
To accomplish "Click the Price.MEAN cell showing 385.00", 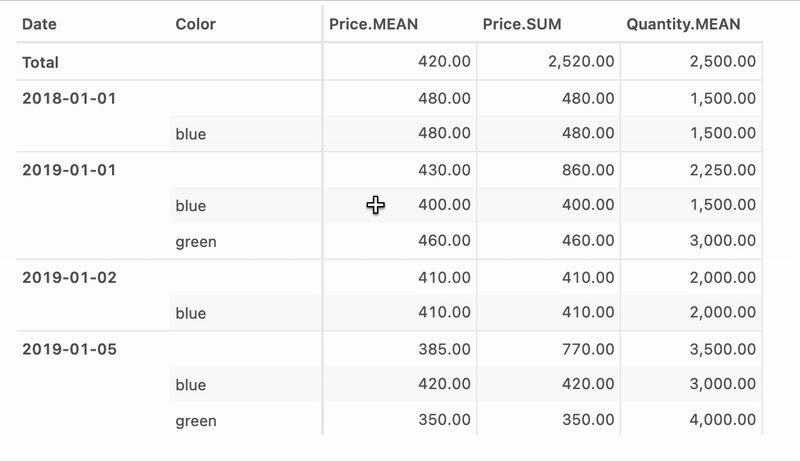I will pos(444,350).
